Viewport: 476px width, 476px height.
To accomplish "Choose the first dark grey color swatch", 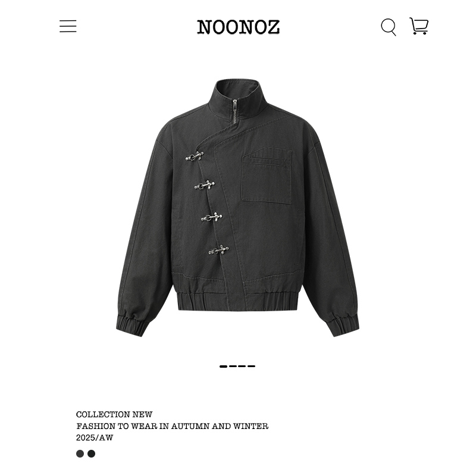I will coord(80,453).
